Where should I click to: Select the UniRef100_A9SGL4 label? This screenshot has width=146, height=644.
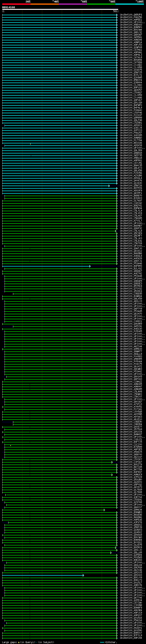[x=131, y=178]
